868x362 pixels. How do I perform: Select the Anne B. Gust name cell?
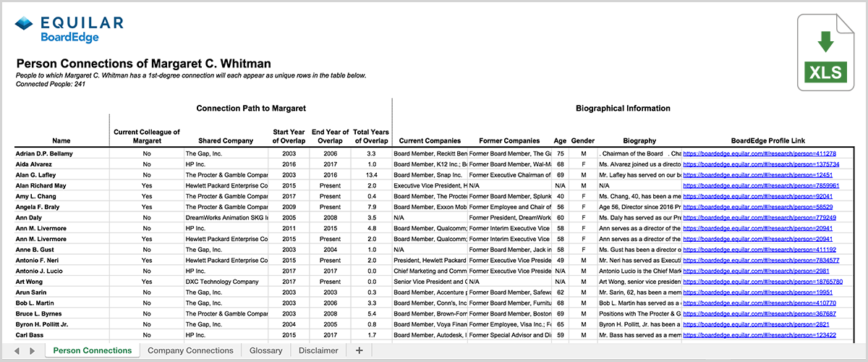pyautogui.click(x=61, y=249)
